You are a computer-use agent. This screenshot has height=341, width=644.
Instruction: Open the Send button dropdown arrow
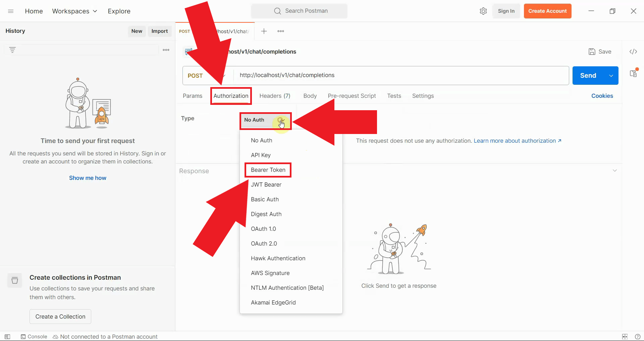[x=611, y=76]
